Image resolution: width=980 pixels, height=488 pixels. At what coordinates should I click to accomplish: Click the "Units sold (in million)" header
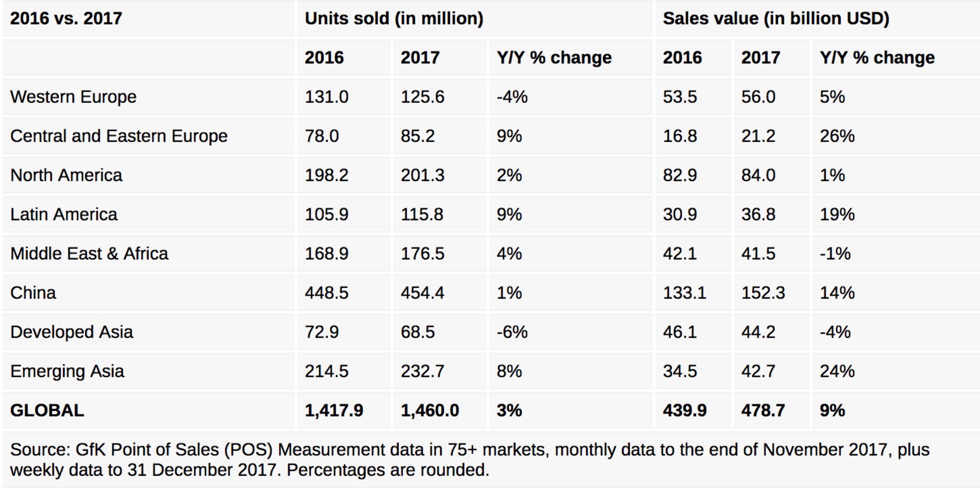point(394,19)
